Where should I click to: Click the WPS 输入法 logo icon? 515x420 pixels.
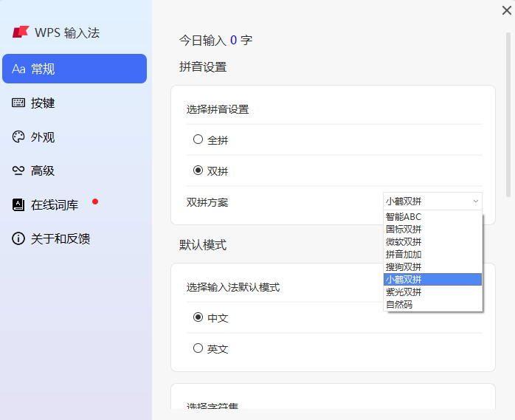click(21, 32)
